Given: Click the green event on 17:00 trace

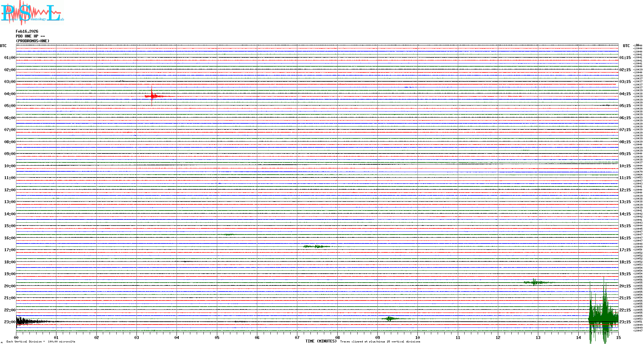Looking at the screenshot, I should coord(317,246).
